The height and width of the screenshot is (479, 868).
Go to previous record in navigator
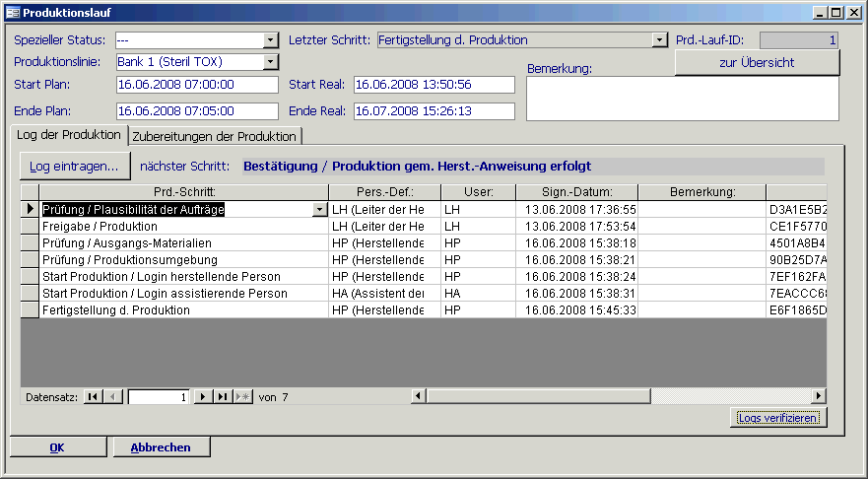pos(113,396)
